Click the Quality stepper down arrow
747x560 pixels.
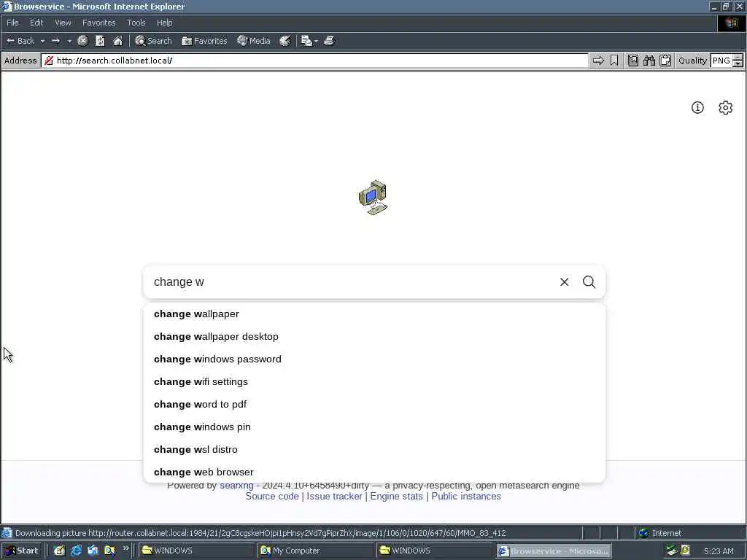point(738,63)
